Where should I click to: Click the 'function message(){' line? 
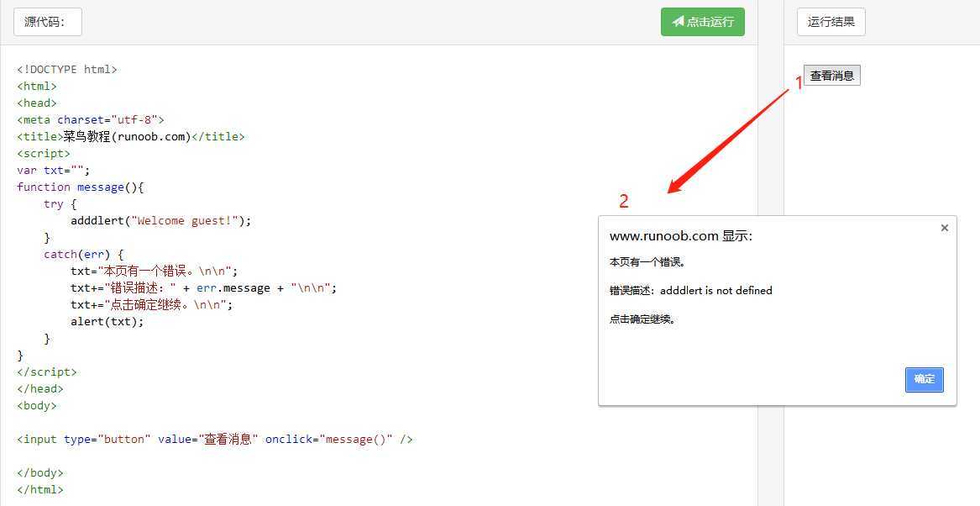coord(81,187)
